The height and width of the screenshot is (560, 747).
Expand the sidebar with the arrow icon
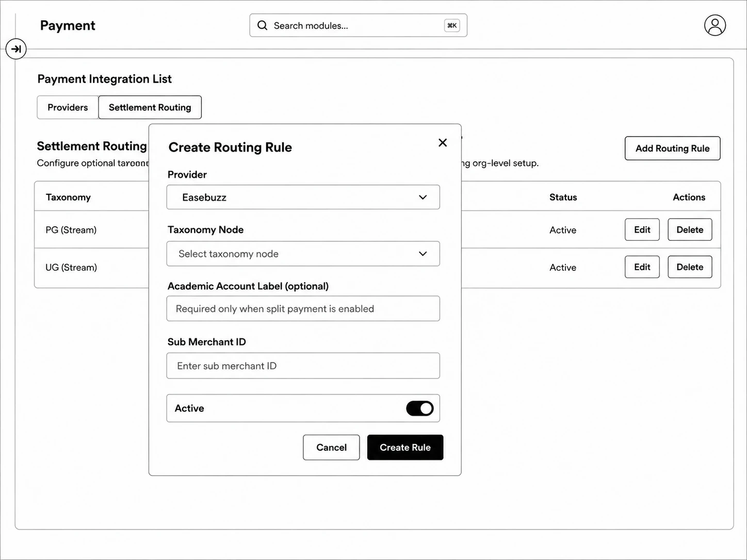16,49
